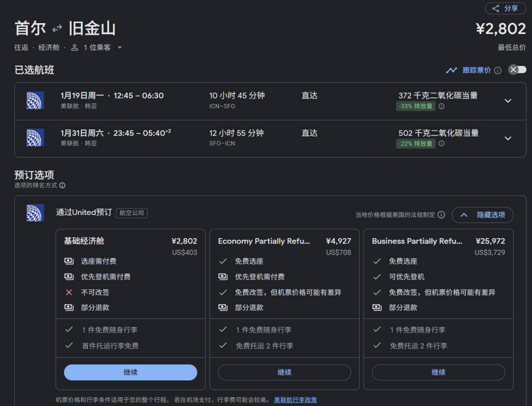This screenshot has height=406, width=532.
Task: Click United logo in 通过United预订 section
Action: click(35, 213)
